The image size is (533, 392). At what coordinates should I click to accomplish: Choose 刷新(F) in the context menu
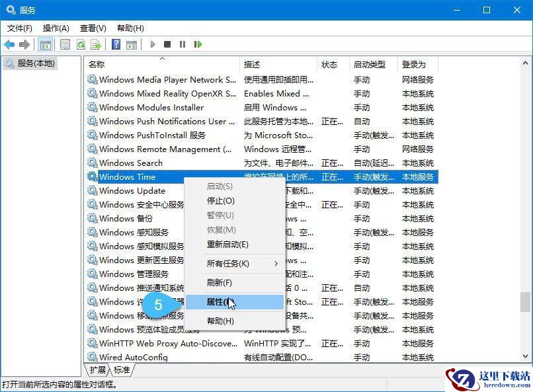pyautogui.click(x=235, y=283)
